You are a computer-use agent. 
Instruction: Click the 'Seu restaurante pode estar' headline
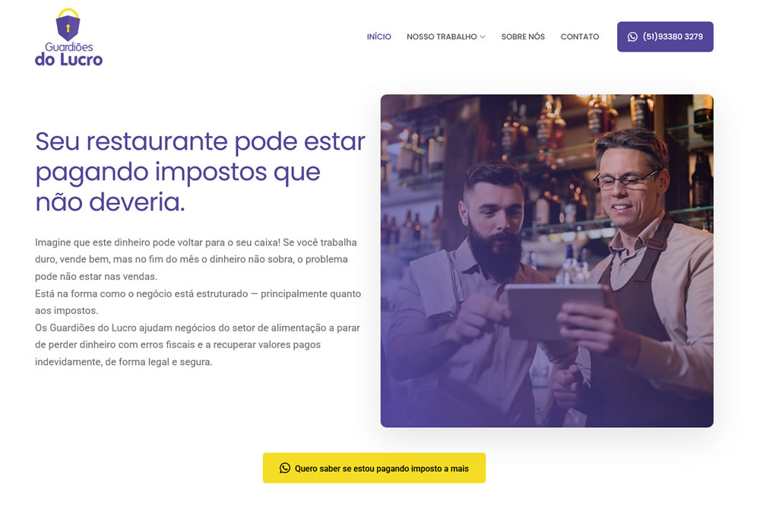pos(200,172)
